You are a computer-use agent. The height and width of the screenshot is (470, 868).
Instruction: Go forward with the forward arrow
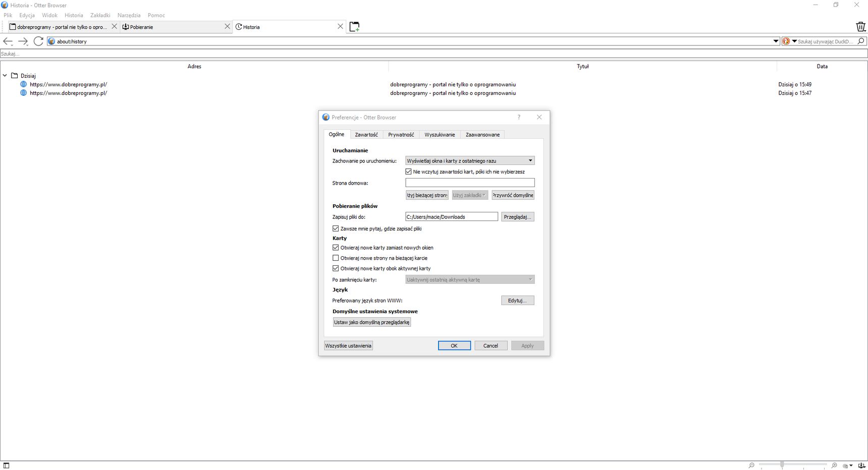coord(23,41)
